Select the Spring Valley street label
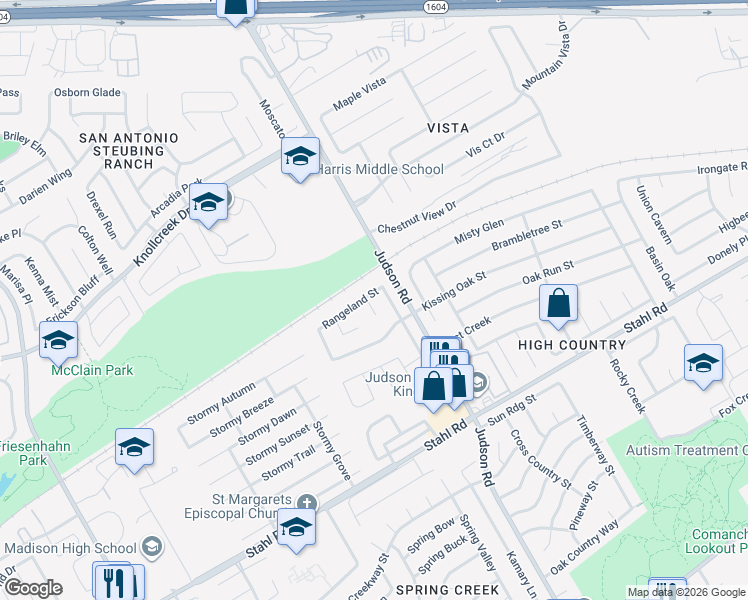Viewport: 748px width, 600px height. coord(478,543)
